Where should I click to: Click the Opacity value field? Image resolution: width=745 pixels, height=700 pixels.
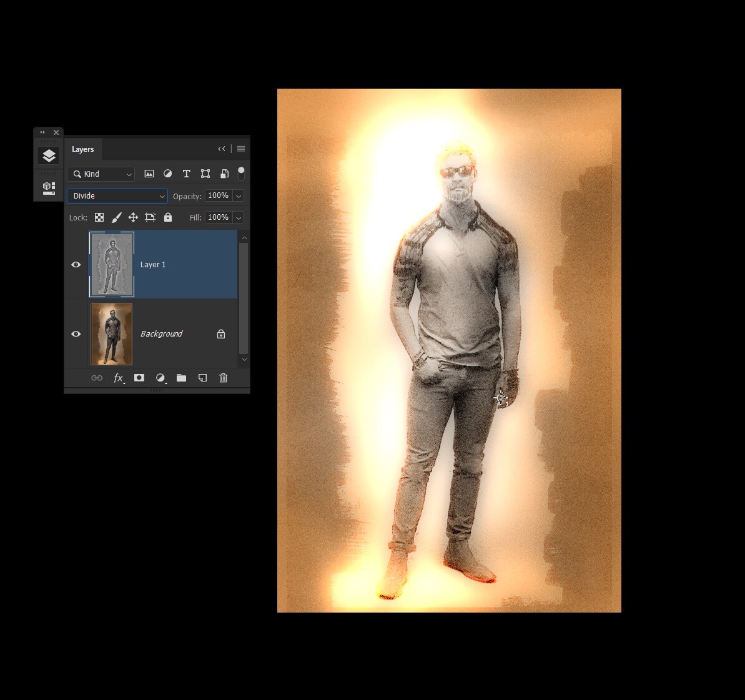[218, 196]
